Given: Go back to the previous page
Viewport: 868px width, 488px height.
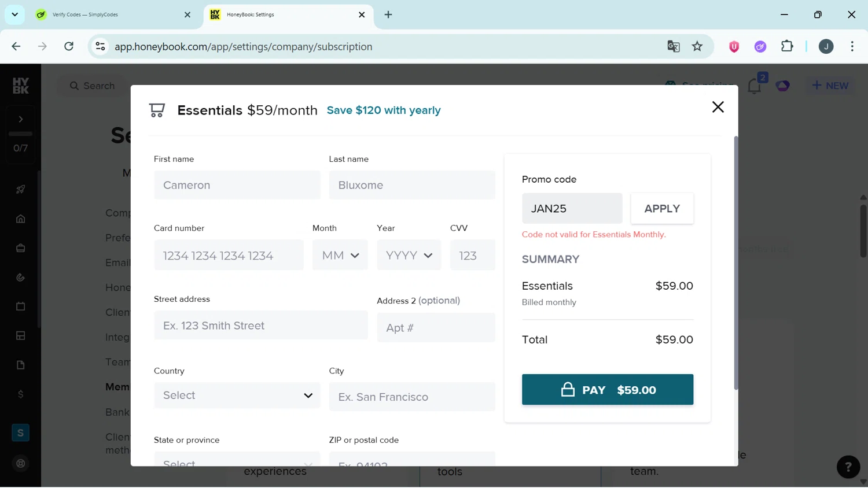Looking at the screenshot, I should 16,46.
